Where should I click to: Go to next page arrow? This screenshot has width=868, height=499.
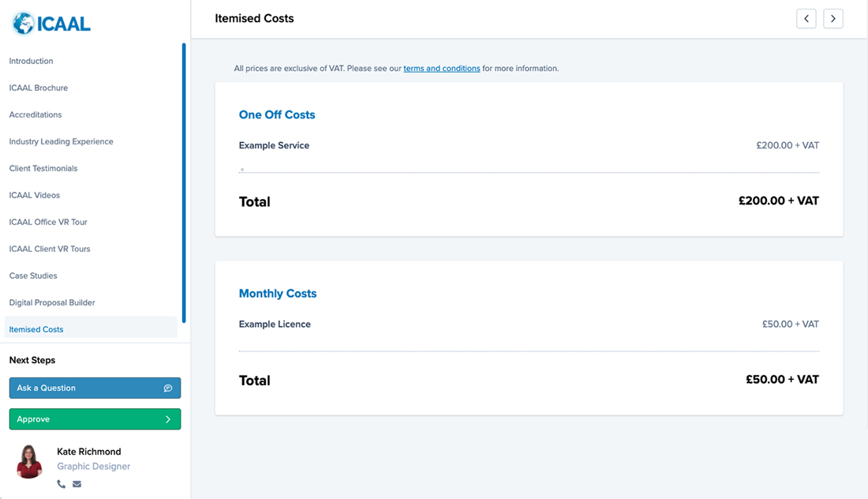point(832,19)
